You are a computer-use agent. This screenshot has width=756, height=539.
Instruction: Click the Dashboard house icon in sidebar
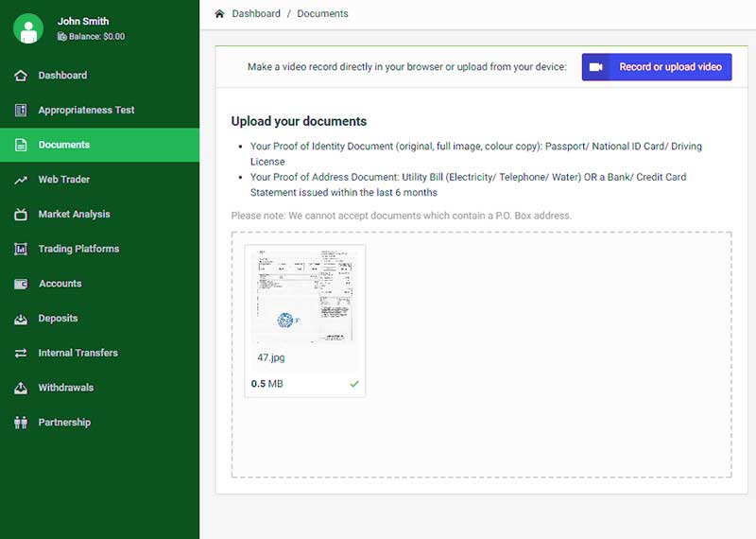(21, 76)
